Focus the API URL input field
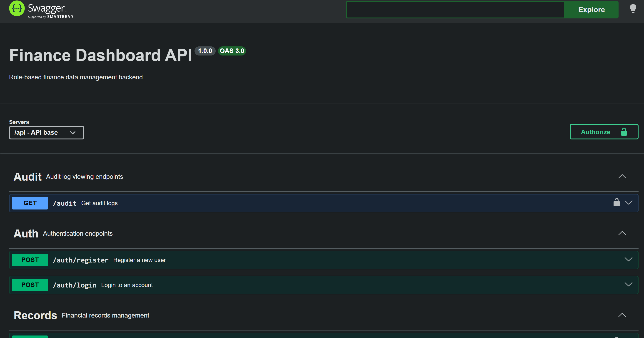The width and height of the screenshot is (644, 338). tap(455, 10)
